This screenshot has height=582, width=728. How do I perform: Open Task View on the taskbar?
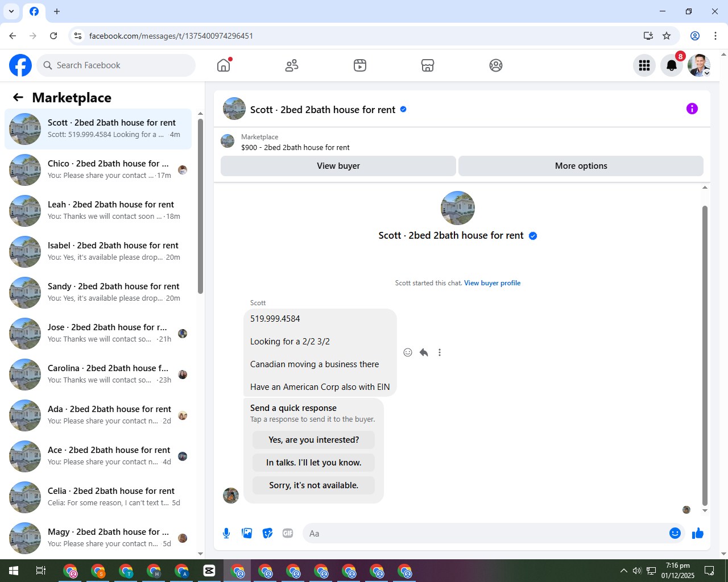point(41,571)
